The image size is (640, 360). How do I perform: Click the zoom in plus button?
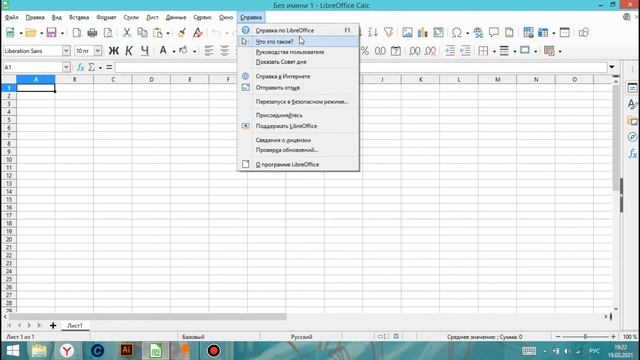(613, 337)
